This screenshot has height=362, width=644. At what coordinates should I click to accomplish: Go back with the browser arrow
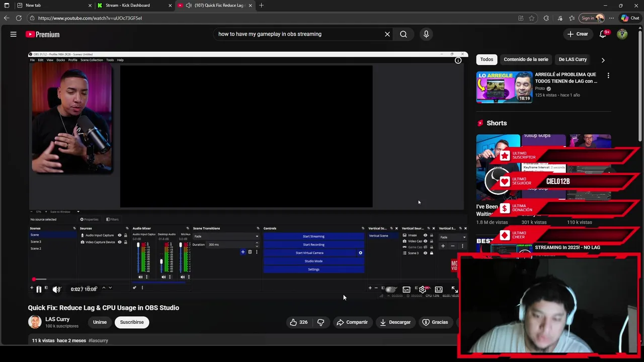7,18
